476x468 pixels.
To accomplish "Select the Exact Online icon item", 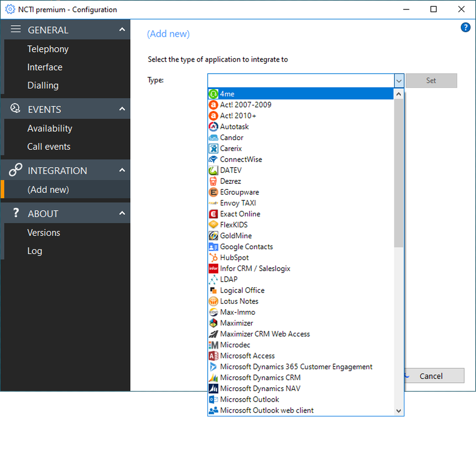I will click(213, 214).
